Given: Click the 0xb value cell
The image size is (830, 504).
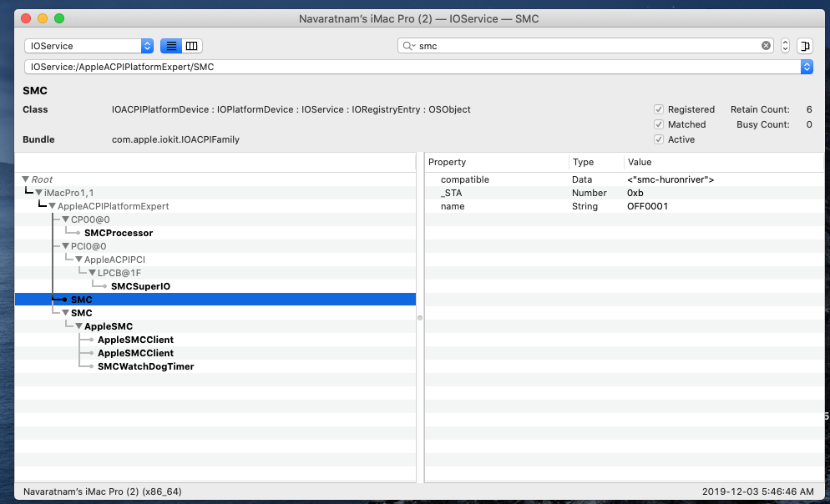Looking at the screenshot, I should (635, 193).
